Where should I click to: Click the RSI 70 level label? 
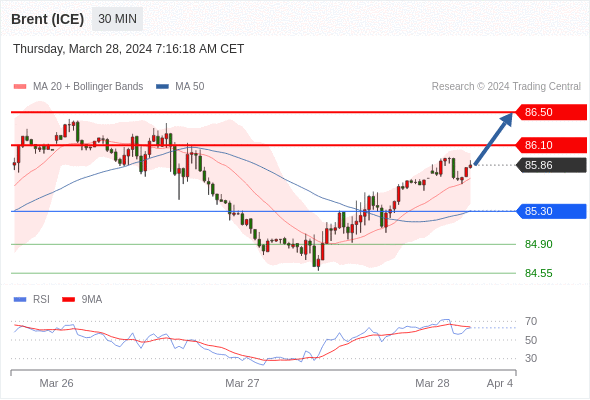click(531, 321)
